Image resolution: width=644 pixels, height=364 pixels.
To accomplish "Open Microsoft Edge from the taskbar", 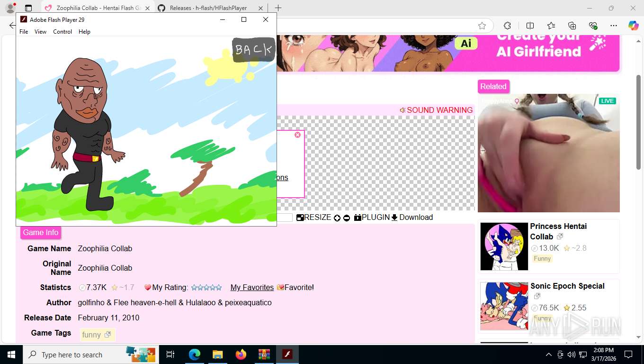I will click(x=195, y=355).
